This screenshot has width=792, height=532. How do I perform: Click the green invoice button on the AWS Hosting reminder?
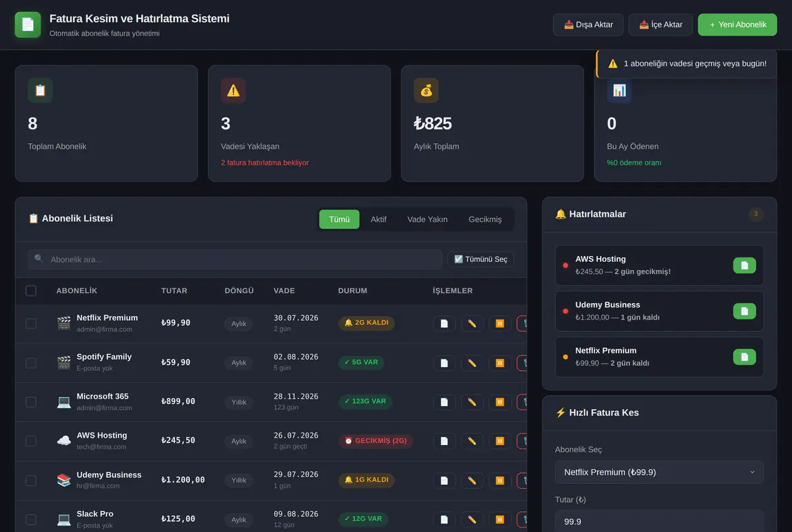[744, 265]
